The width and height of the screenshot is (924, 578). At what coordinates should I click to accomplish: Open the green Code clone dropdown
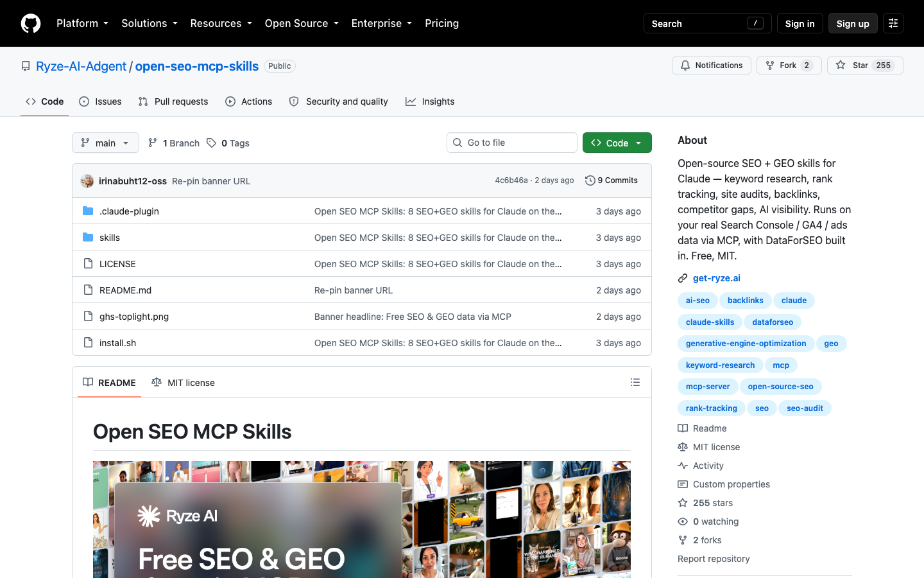(x=617, y=143)
